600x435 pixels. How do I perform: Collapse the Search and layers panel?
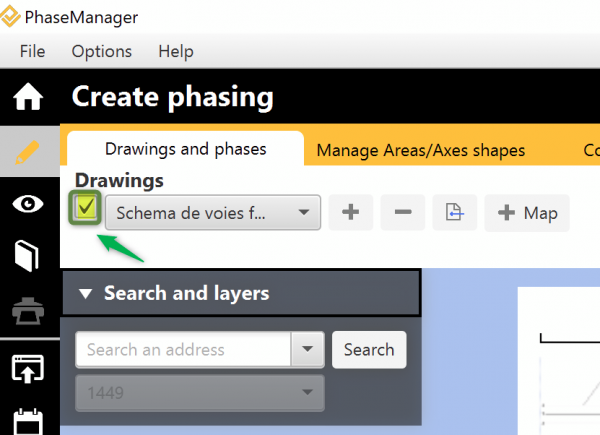click(x=86, y=293)
